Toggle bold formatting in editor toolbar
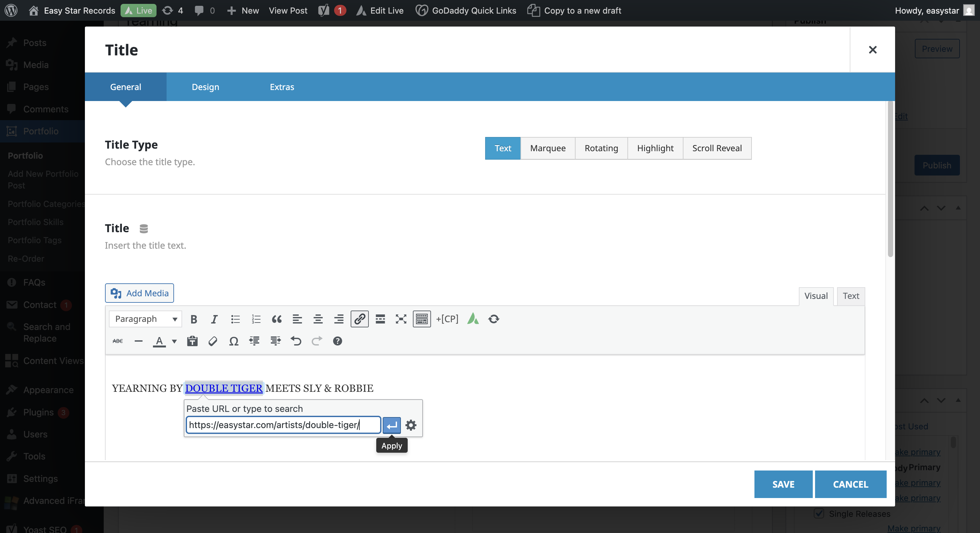Image resolution: width=980 pixels, height=533 pixels. point(194,319)
